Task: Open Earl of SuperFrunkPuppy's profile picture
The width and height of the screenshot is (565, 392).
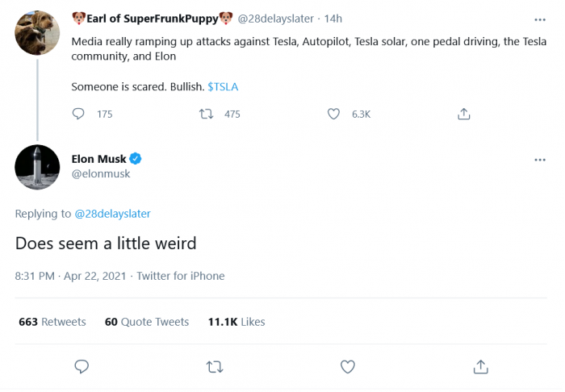Action: pyautogui.click(x=37, y=33)
